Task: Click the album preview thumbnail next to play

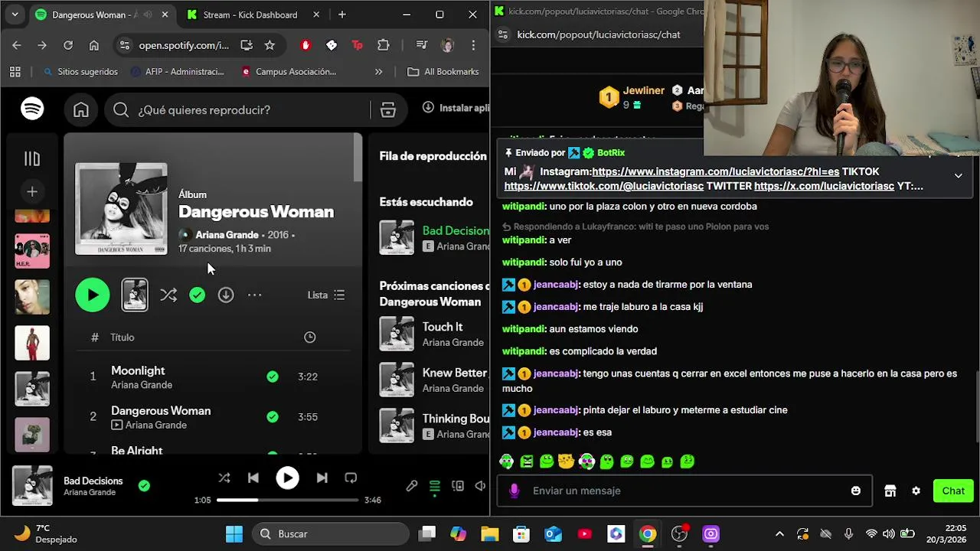Action: click(x=135, y=295)
